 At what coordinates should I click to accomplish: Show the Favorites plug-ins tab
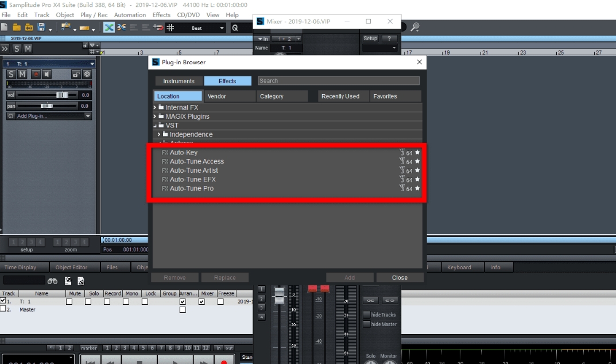(x=396, y=96)
